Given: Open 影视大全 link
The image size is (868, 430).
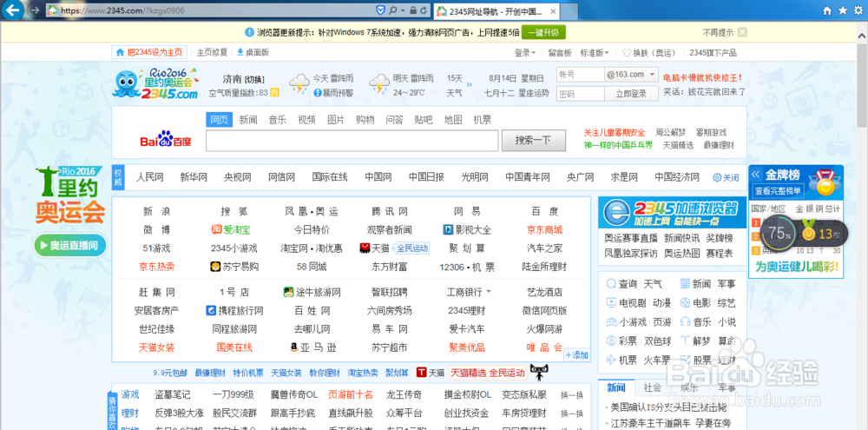Looking at the screenshot, I should pyautogui.click(x=467, y=230).
